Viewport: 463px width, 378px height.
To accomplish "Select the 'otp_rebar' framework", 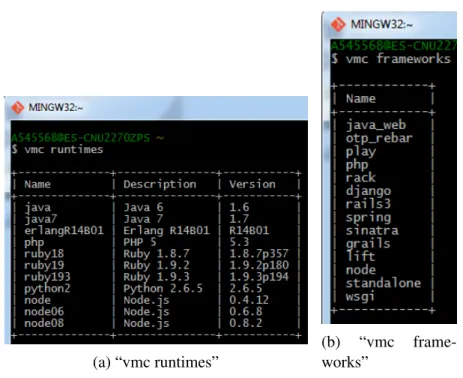I will click(x=379, y=138).
